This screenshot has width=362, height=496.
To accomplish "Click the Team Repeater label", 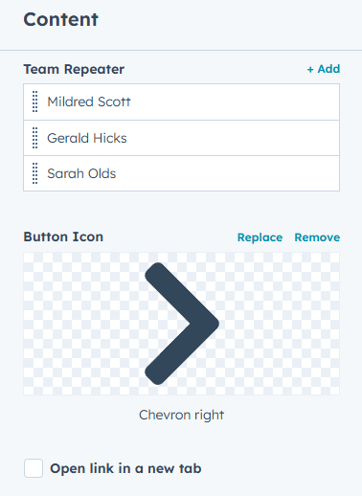I will click(x=74, y=69).
